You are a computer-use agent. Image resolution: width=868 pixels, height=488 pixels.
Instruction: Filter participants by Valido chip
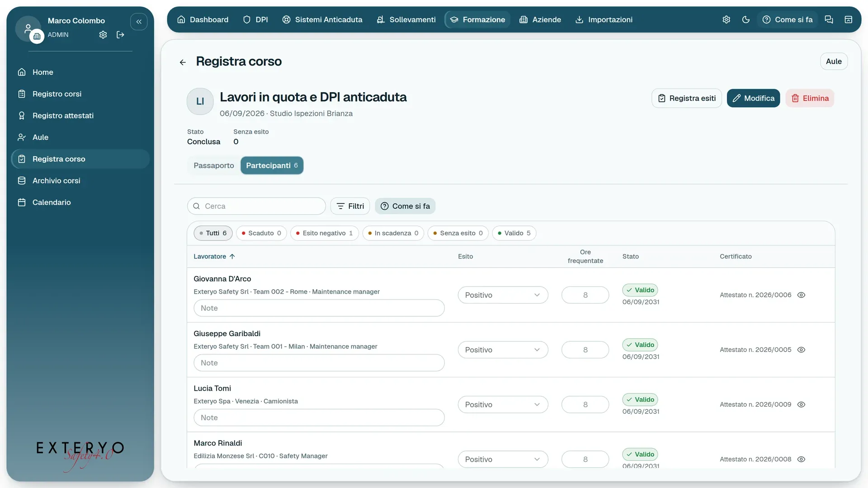514,233
